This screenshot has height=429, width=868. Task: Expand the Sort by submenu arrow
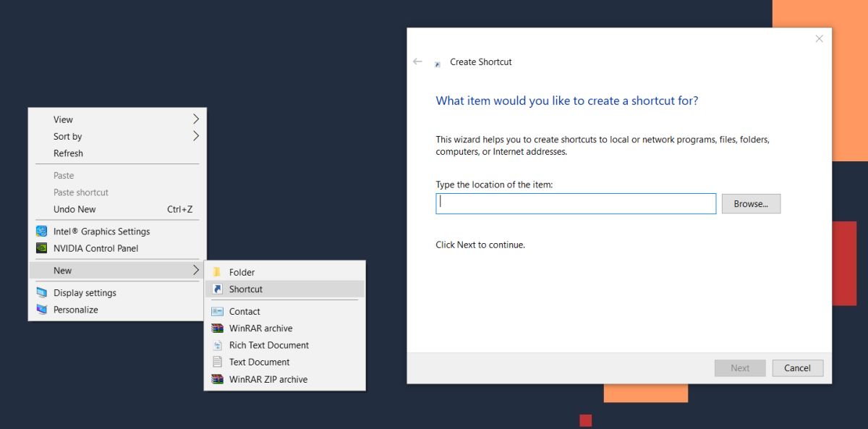point(195,136)
